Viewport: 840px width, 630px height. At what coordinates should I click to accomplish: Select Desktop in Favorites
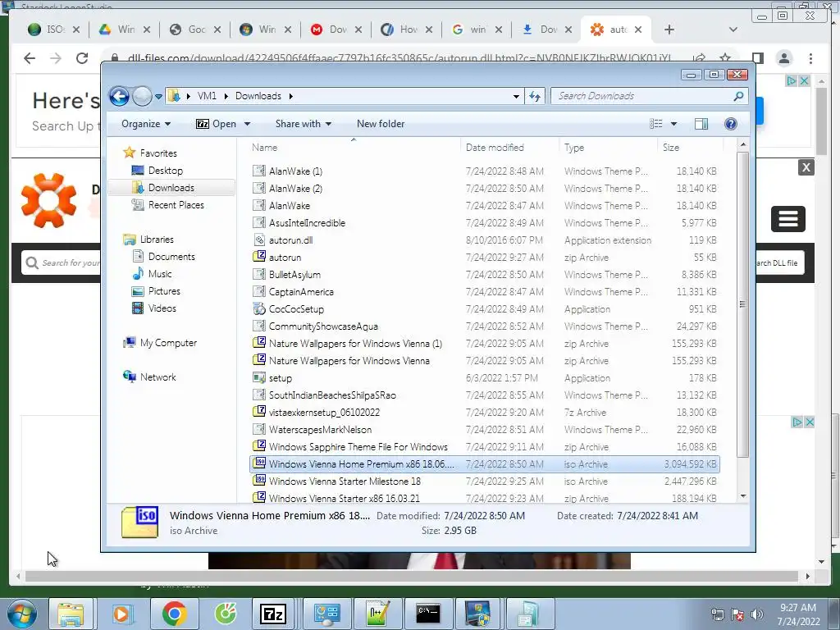click(166, 171)
